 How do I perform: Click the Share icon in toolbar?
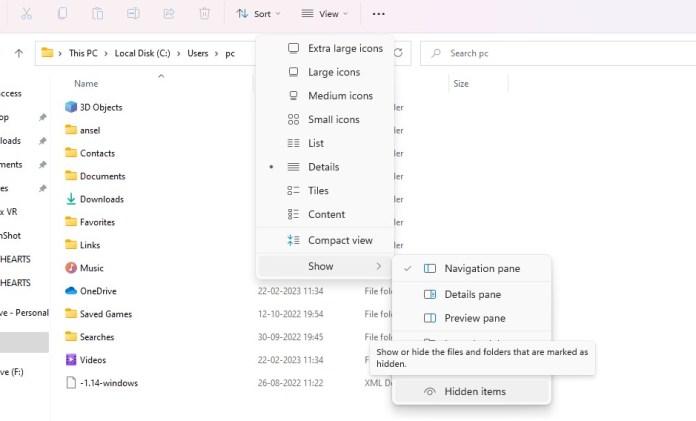168,14
